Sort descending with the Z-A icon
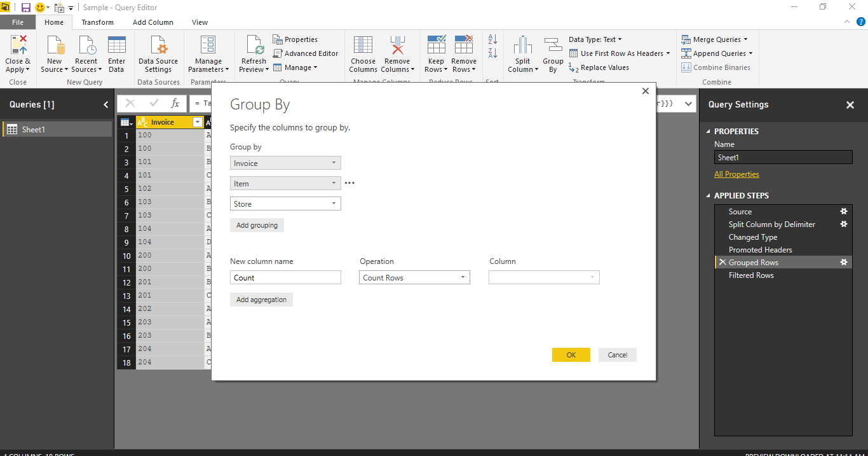This screenshot has width=868, height=456. coord(492,53)
